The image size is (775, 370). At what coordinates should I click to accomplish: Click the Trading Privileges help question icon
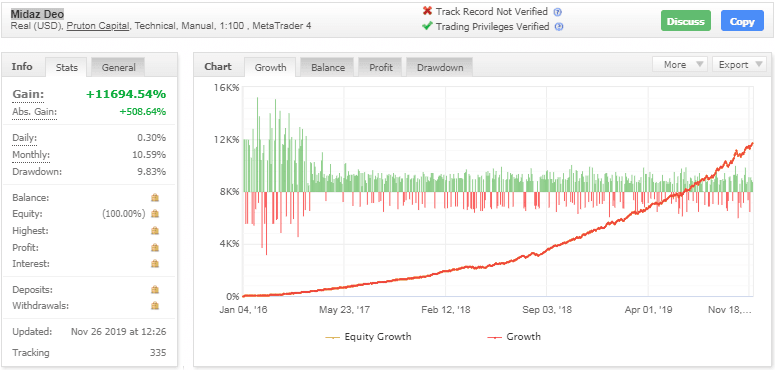click(x=559, y=27)
